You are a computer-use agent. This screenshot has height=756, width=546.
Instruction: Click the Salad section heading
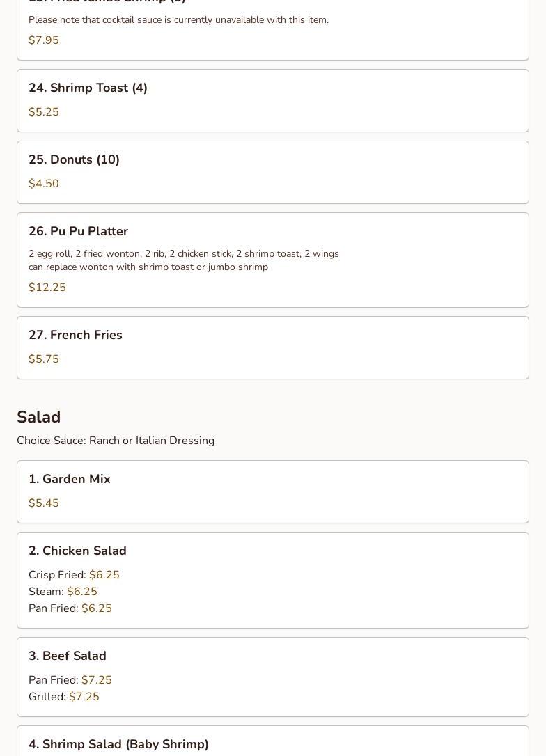39,417
